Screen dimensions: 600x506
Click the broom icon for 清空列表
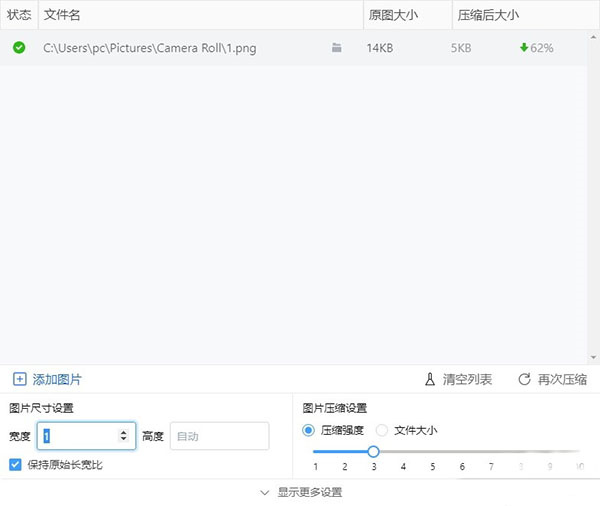tap(430, 379)
